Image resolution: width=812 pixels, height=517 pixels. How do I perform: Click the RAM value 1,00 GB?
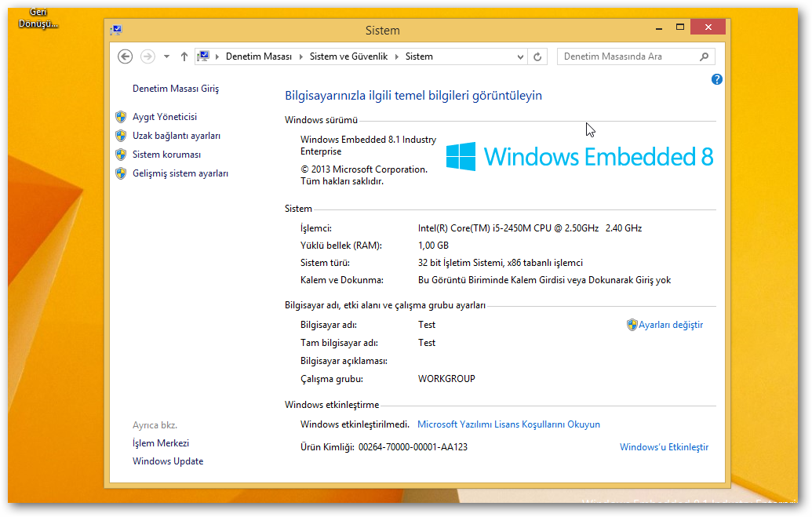(x=433, y=245)
